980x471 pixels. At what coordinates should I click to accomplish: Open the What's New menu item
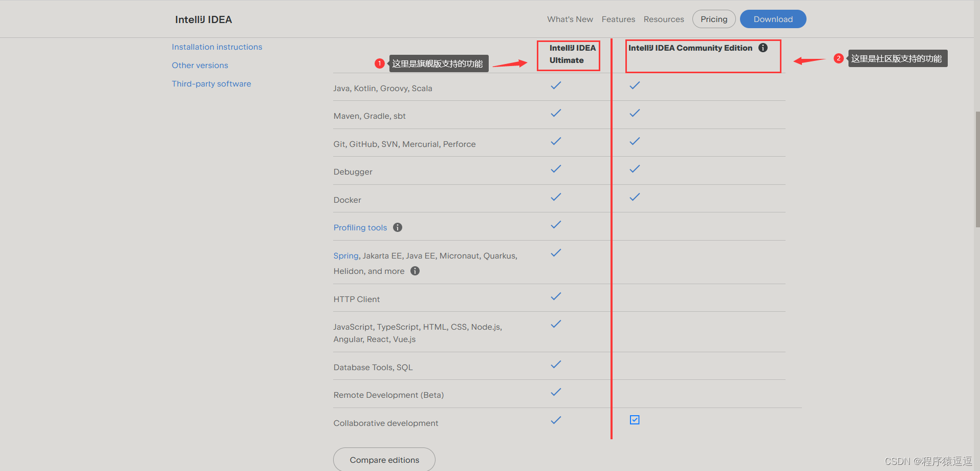click(x=570, y=19)
